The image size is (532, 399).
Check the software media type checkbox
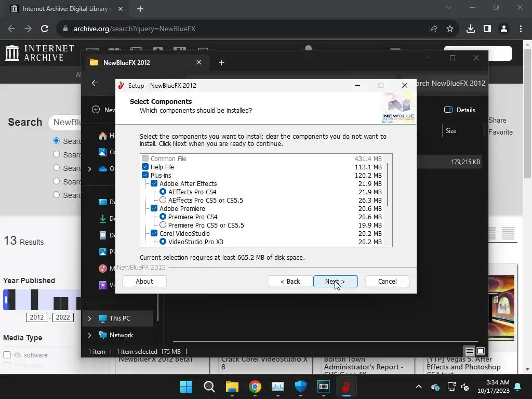[x=7, y=355]
